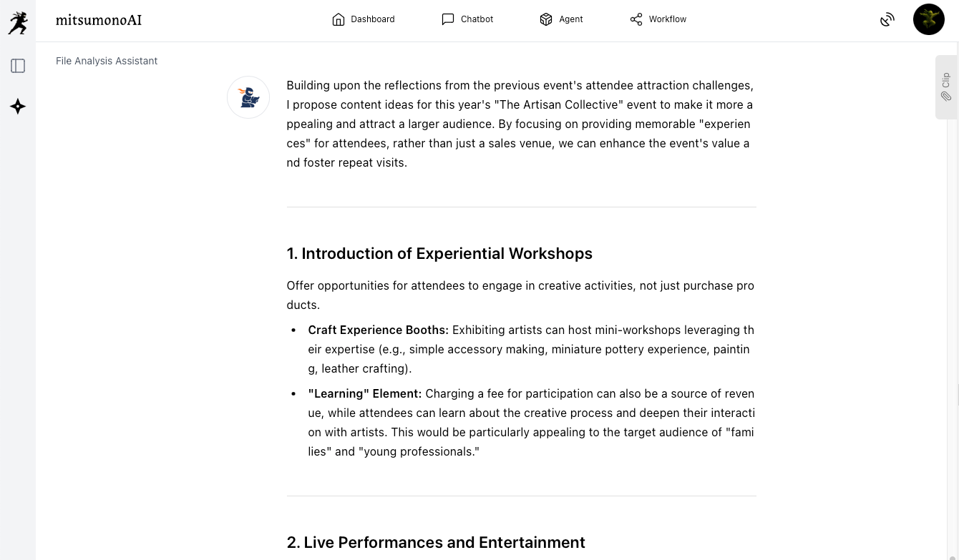Click the mitsumonoAI brand name

pos(99,20)
